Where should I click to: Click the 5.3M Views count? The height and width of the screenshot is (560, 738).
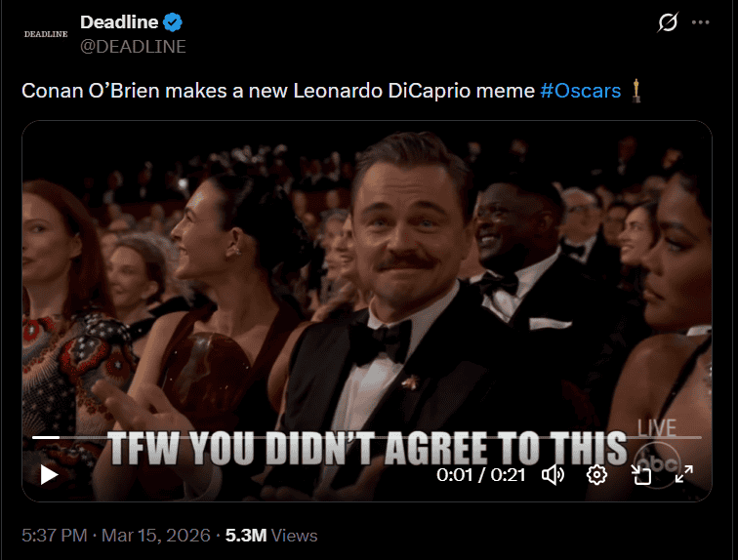pyautogui.click(x=271, y=536)
